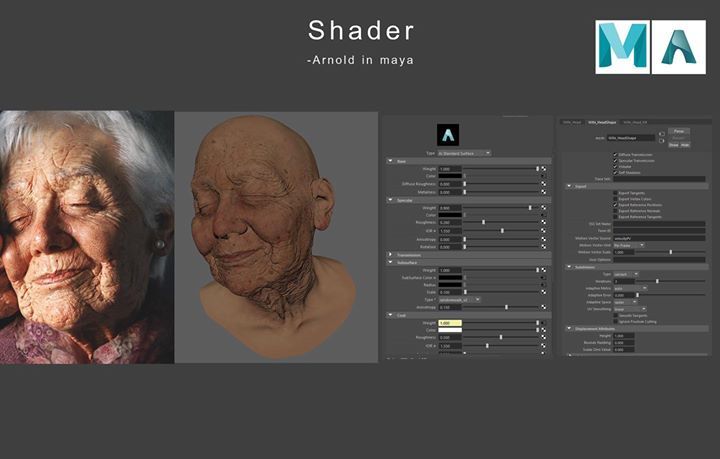
Task: Click the Coat Weight value field
Action: coord(450,323)
